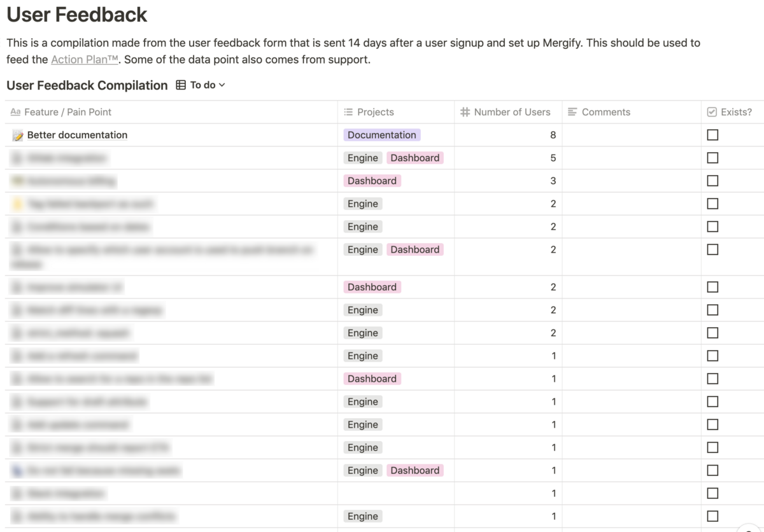Screen dimensions: 764x532
Task: Open the Feature / Pain Point header menu
Action: pyautogui.click(x=171, y=112)
